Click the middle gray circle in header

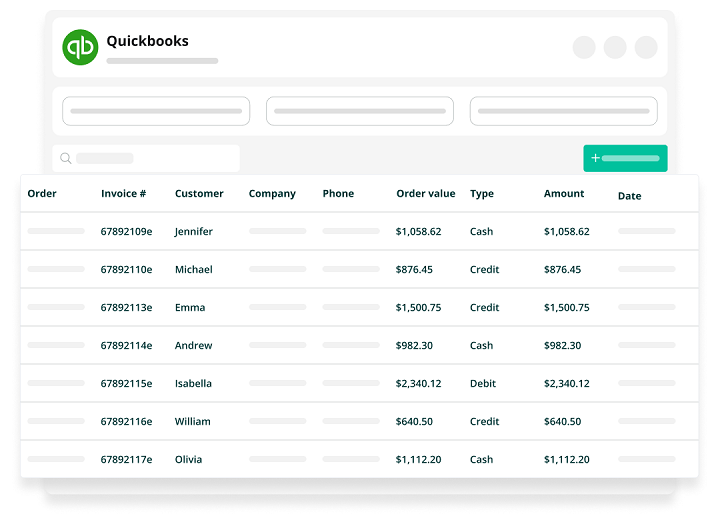point(615,47)
